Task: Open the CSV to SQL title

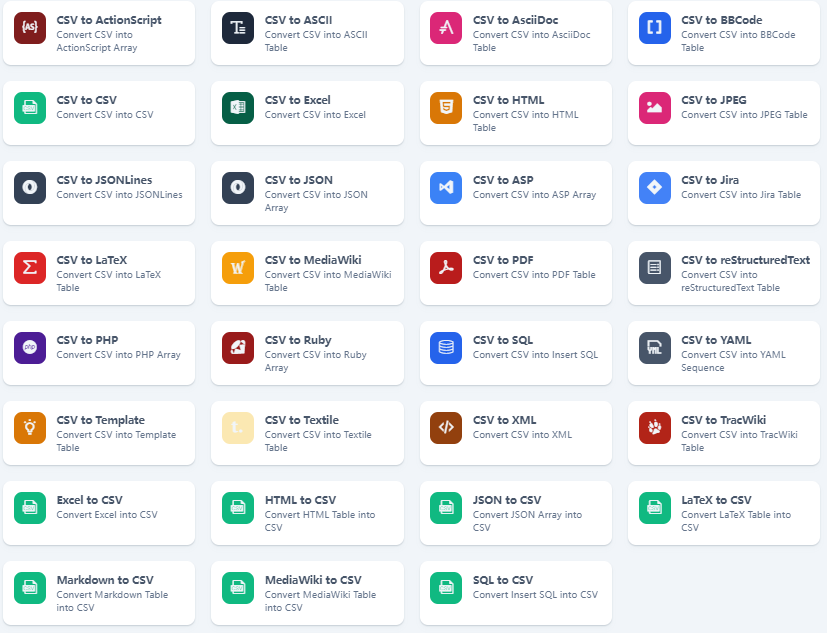Action: click(x=503, y=340)
